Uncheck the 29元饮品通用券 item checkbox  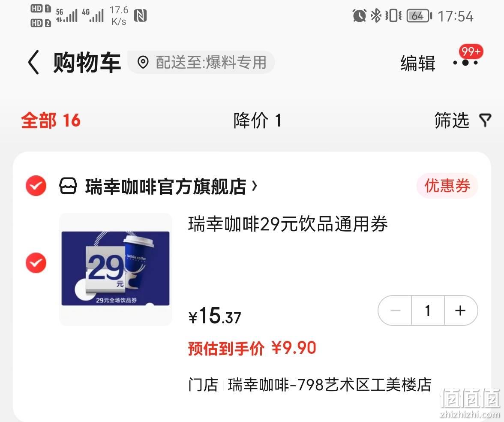coord(36,263)
